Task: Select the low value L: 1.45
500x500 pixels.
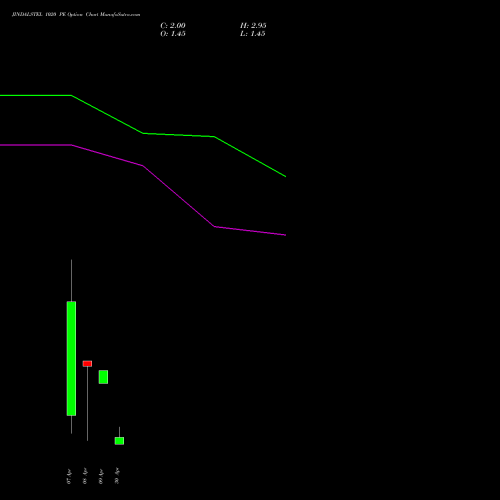Action: coord(253,34)
